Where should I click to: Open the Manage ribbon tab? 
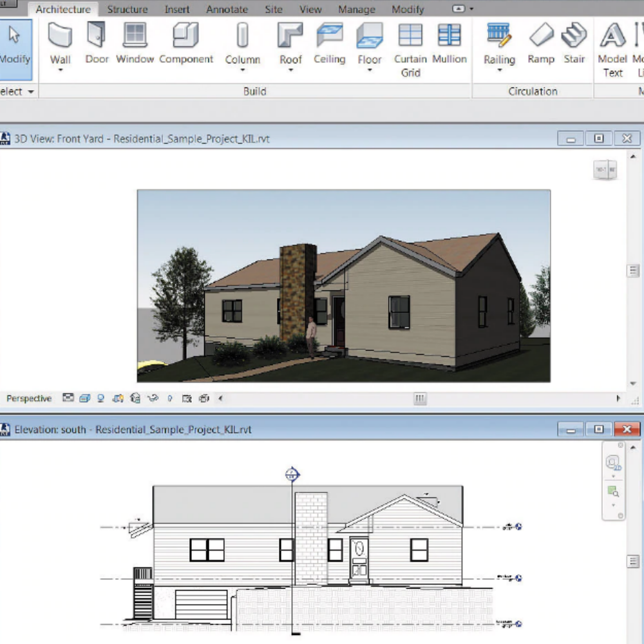pos(356,9)
